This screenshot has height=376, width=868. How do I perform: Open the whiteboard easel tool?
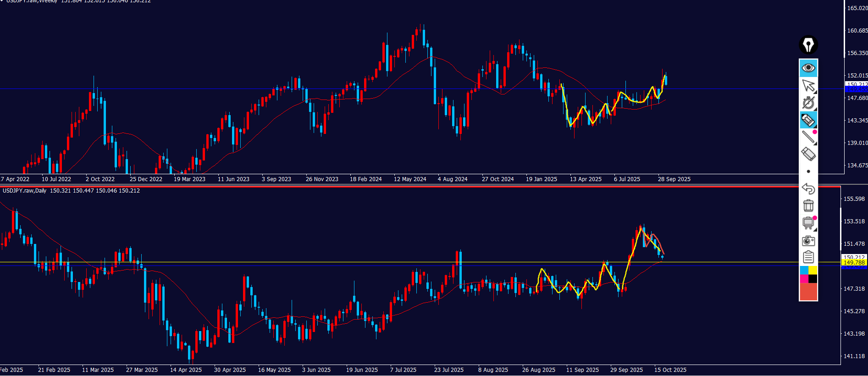[x=808, y=223]
